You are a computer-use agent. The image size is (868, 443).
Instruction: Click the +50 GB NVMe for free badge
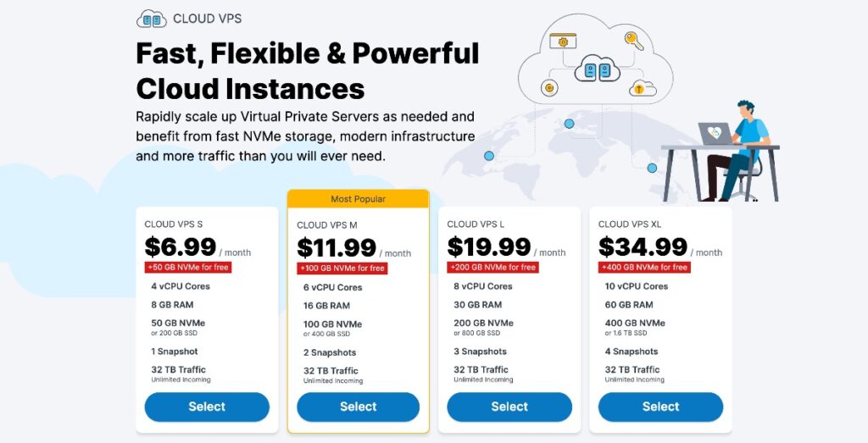click(188, 267)
